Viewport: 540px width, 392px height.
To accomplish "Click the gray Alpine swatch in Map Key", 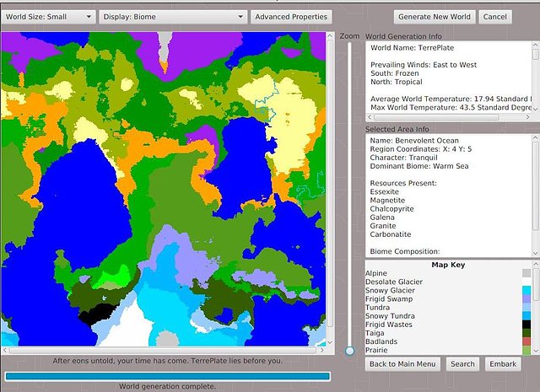I will coord(526,273).
